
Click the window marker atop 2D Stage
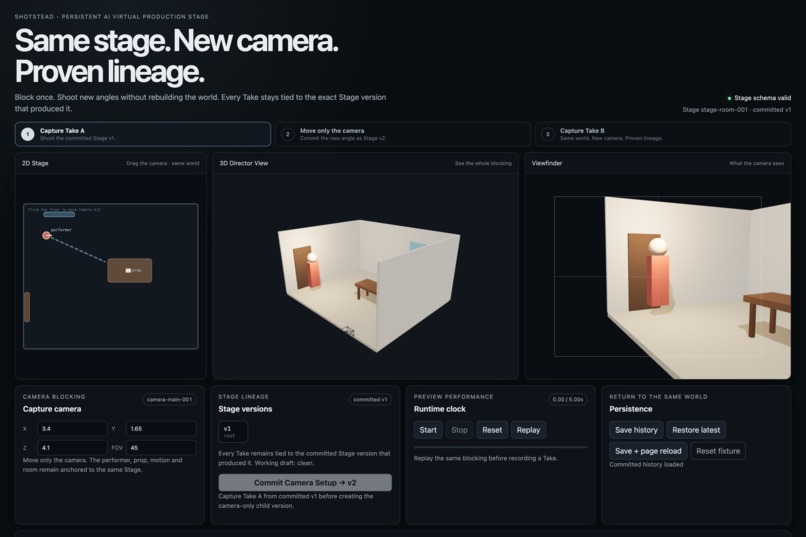point(59,214)
